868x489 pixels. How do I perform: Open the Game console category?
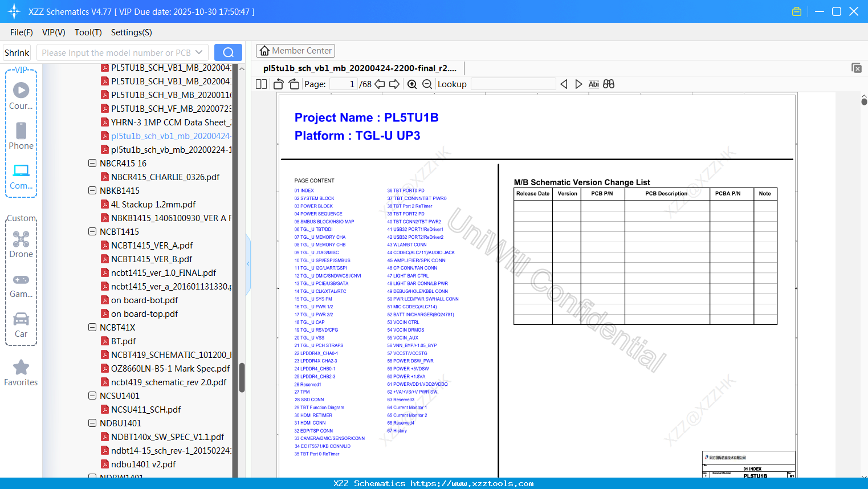21,285
